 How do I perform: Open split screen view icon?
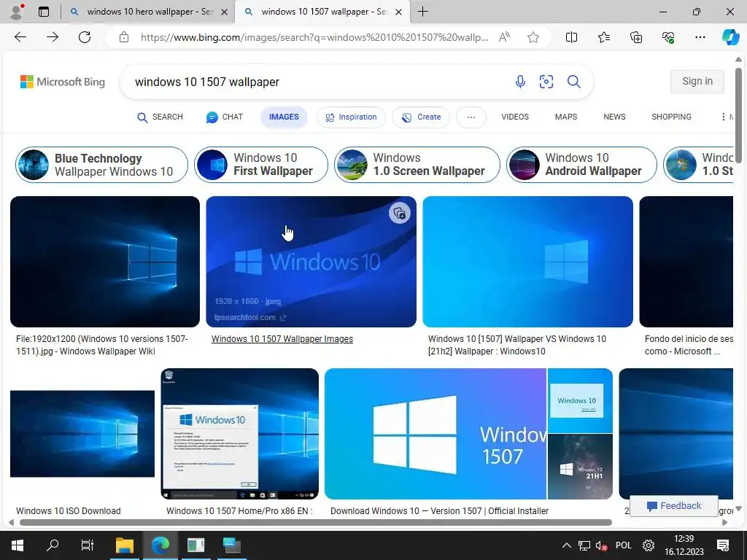(571, 37)
